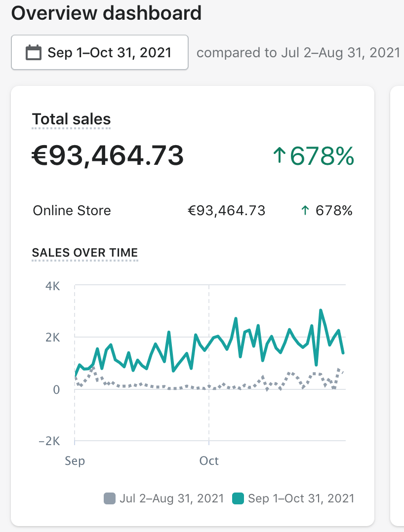Click the highest teal peak in late October

coord(321,310)
